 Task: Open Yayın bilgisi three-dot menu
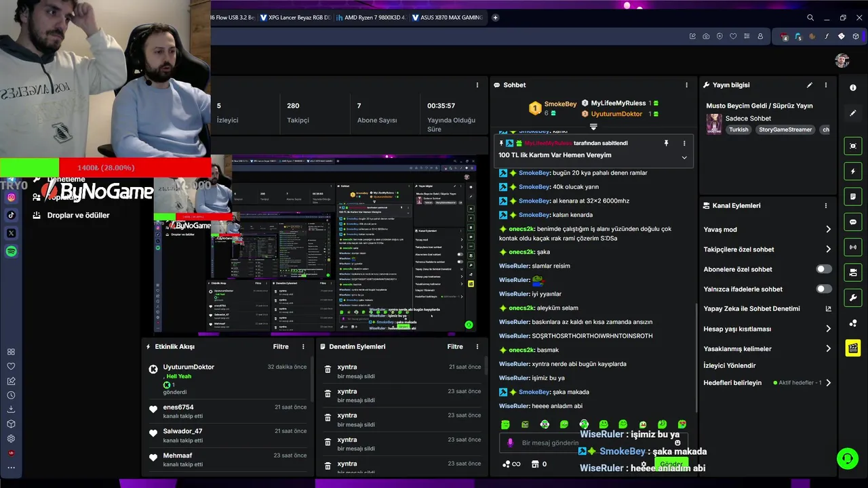click(x=826, y=85)
